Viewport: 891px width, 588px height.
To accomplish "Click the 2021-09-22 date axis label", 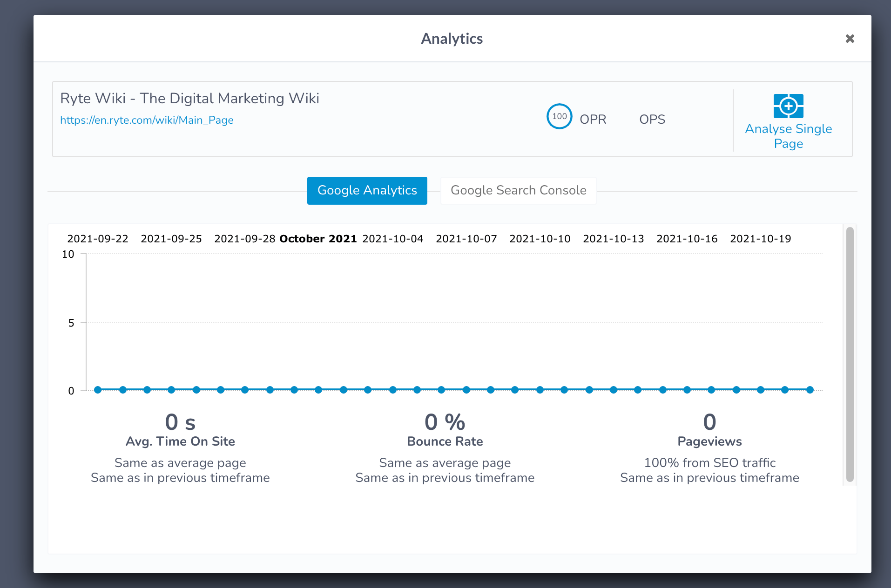I will (x=98, y=239).
